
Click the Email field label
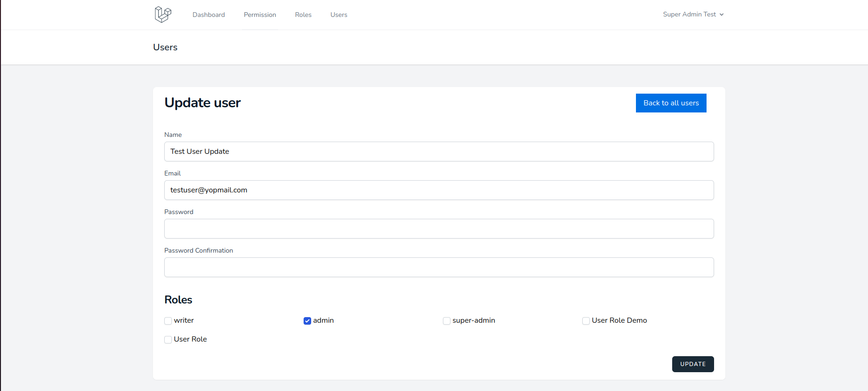point(172,173)
